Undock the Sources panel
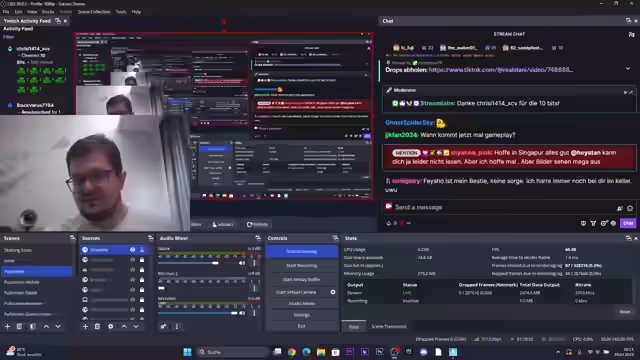The height and width of the screenshot is (360, 640). tap(150, 238)
